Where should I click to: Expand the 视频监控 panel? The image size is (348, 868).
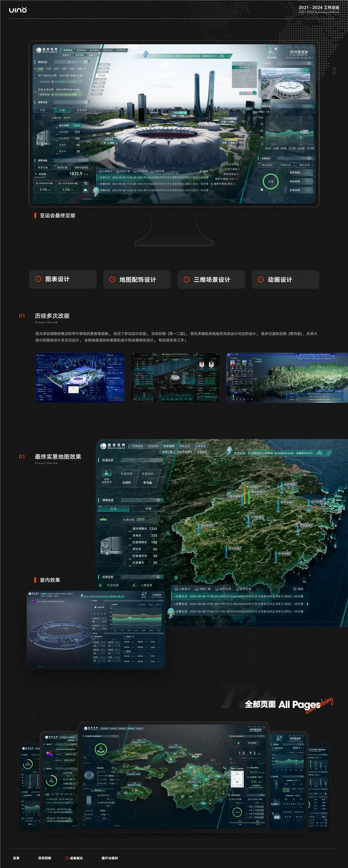click(309, 63)
